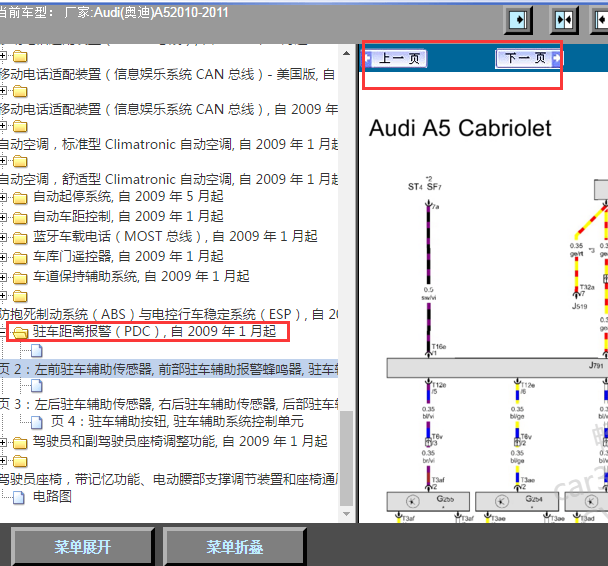Image resolution: width=608 pixels, height=566 pixels.
Task: Click folder icon of 车库门遥控器
Action: pos(20,257)
